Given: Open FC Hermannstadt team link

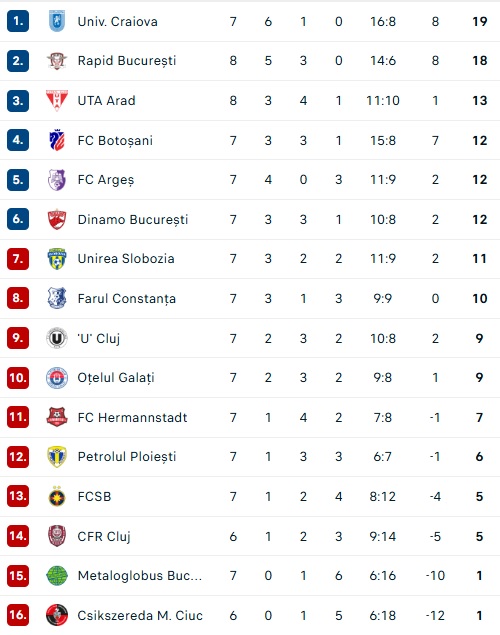Looking at the screenshot, I should [132, 418].
